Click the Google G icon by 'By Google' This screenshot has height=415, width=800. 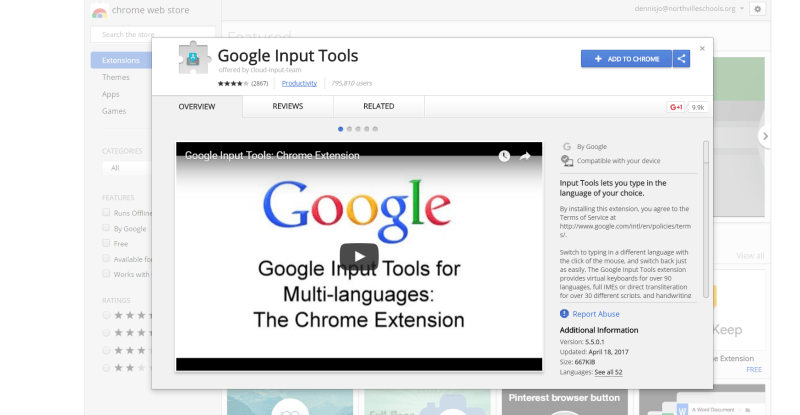point(566,147)
